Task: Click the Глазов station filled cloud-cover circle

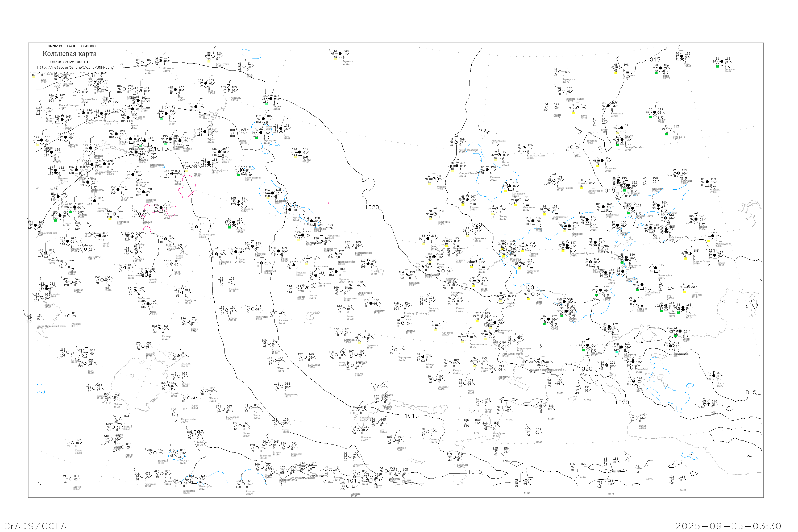Action: [166, 114]
